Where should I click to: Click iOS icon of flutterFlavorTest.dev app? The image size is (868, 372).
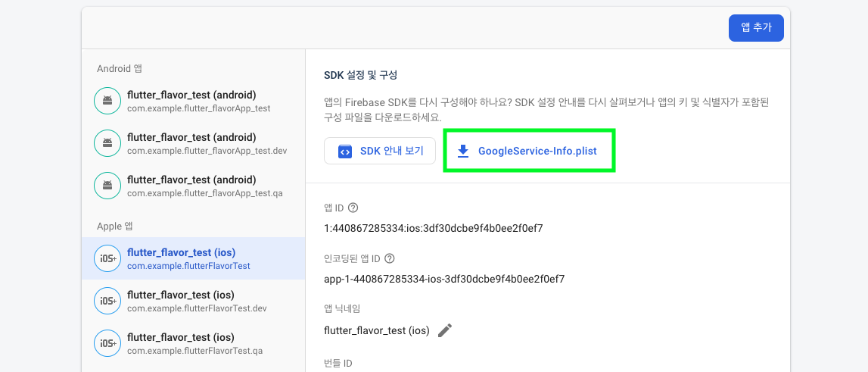[x=107, y=301]
